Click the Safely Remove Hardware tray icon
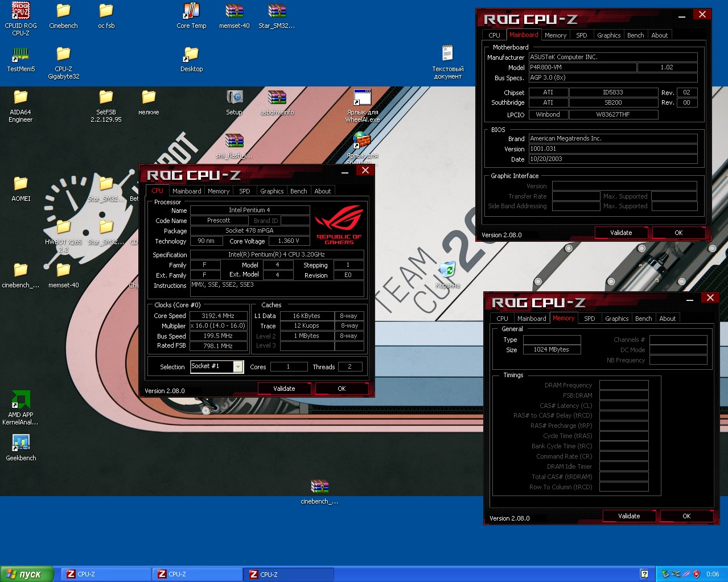 click(665, 574)
